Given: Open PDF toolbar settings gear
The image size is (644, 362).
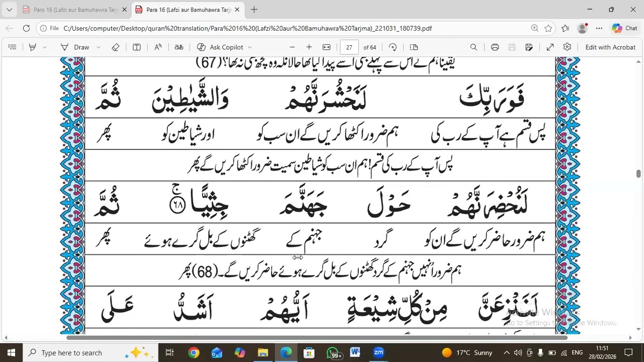Looking at the screenshot, I should (x=567, y=47).
